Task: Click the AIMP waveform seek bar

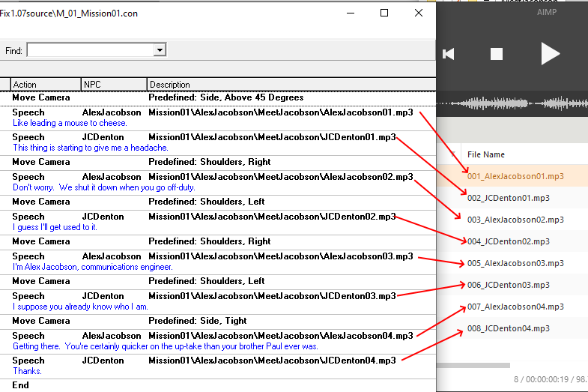Action: pos(512,103)
